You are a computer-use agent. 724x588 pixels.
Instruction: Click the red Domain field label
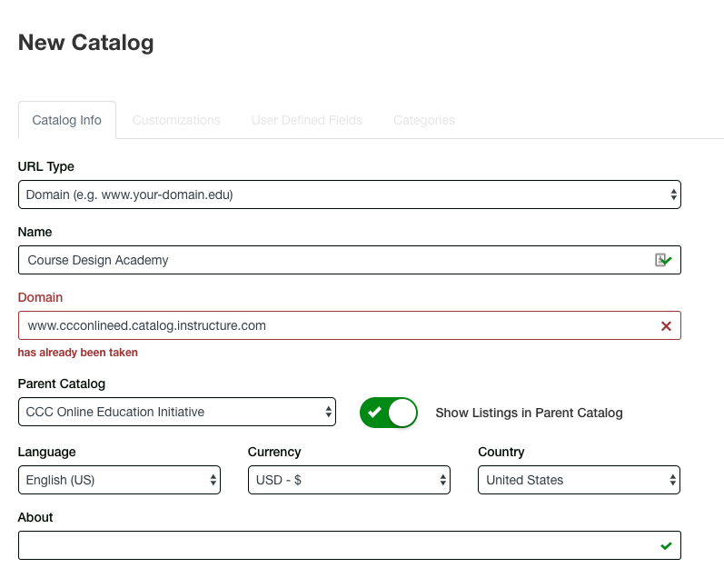pyautogui.click(x=41, y=297)
